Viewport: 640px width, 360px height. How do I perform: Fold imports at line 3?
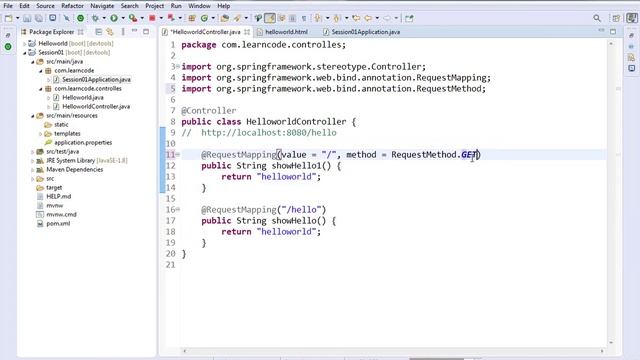click(178, 66)
